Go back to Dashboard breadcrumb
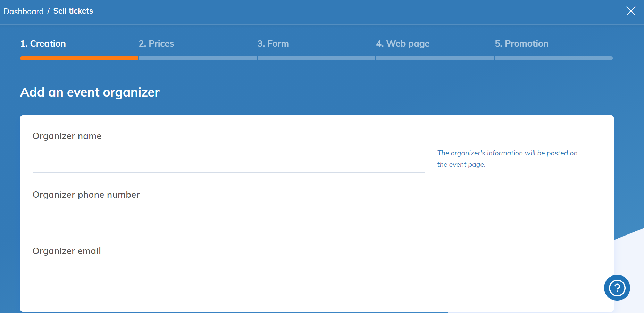The width and height of the screenshot is (644, 313). click(24, 11)
